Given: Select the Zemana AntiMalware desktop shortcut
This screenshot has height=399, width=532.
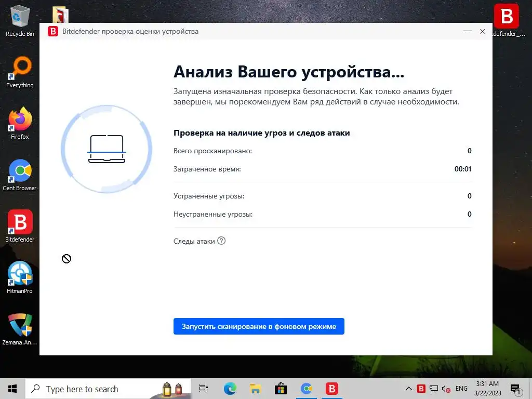Looking at the screenshot, I should coord(20,329).
